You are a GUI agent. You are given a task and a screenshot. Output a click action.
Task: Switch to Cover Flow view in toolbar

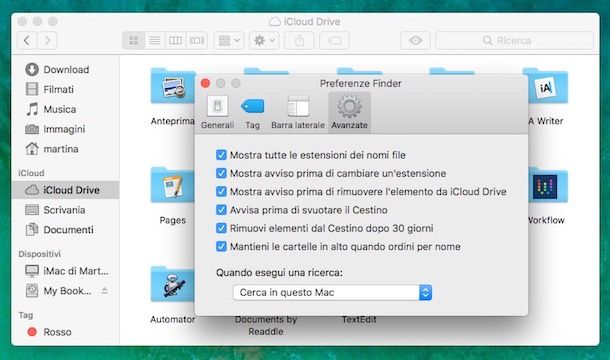197,40
